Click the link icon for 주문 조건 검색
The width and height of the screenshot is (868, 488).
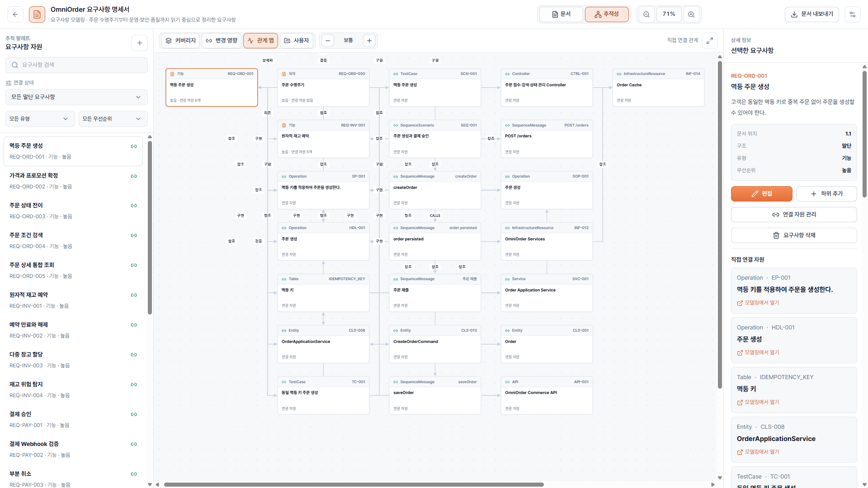(x=134, y=235)
